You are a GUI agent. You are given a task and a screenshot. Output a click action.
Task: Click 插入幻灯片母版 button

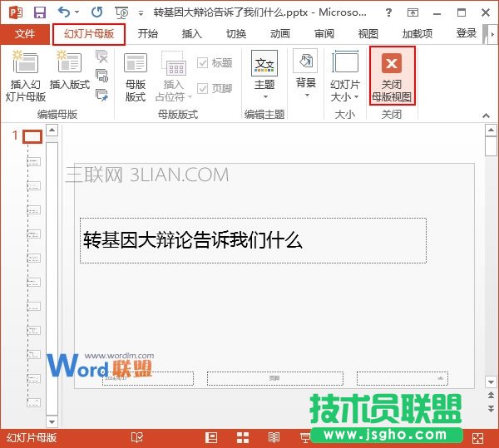click(x=26, y=76)
